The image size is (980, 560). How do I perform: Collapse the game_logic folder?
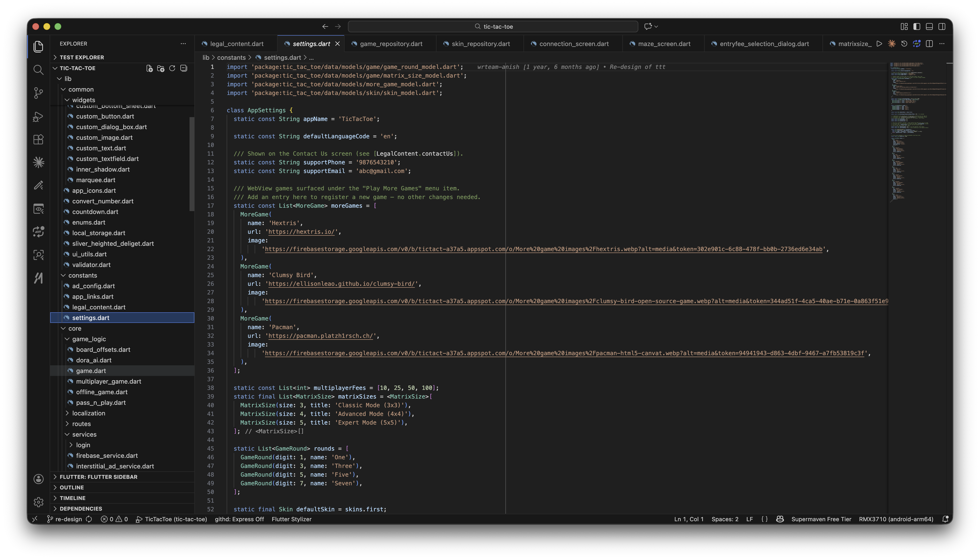[67, 339]
